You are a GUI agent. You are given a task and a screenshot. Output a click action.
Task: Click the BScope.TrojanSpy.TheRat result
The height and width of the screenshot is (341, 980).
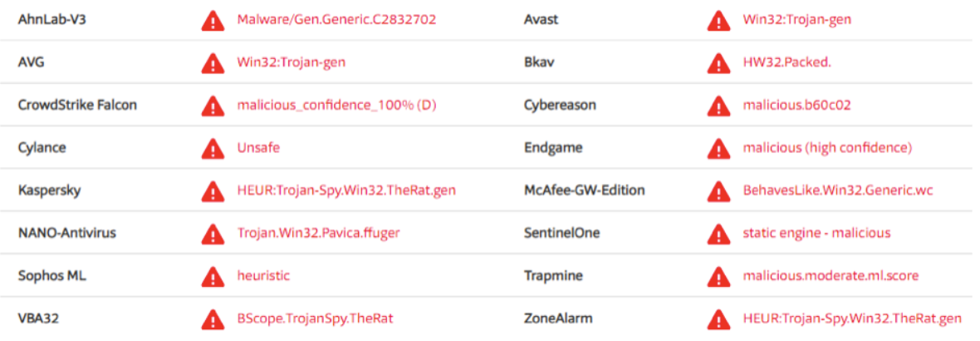point(315,319)
